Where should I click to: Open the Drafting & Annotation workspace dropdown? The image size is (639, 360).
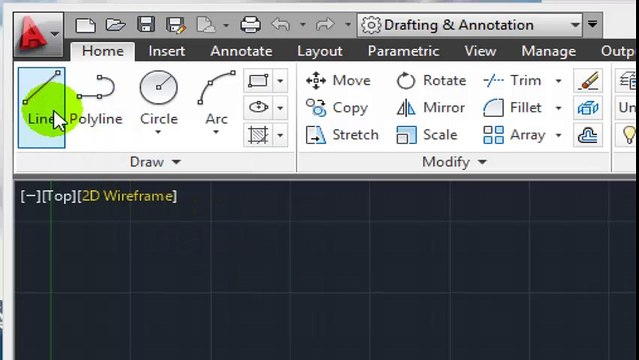469,25
